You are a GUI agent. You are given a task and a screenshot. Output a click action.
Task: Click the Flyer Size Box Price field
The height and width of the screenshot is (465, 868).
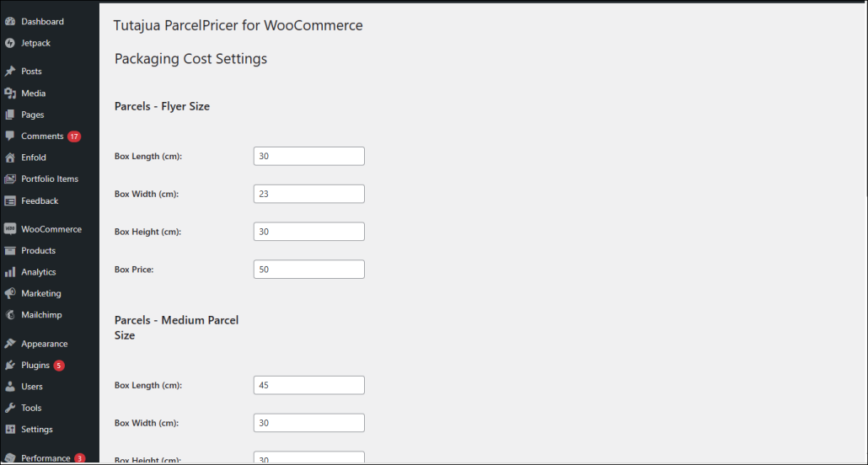click(x=309, y=269)
